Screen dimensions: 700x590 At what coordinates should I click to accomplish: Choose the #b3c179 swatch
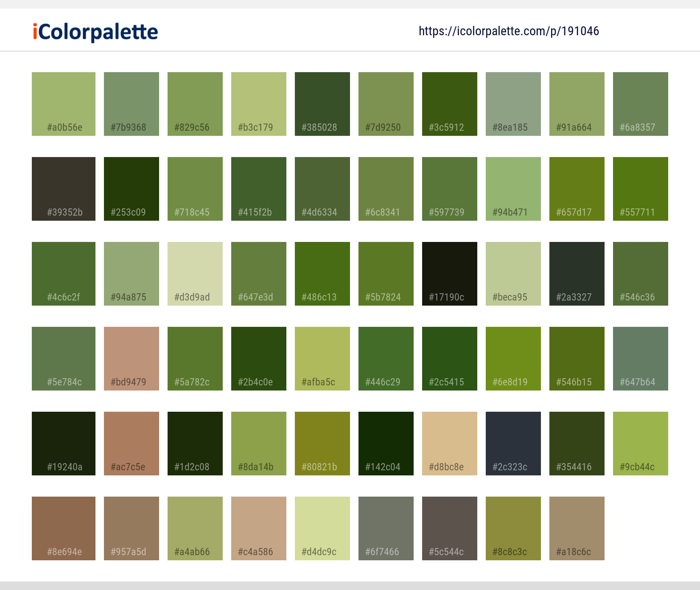click(x=259, y=104)
